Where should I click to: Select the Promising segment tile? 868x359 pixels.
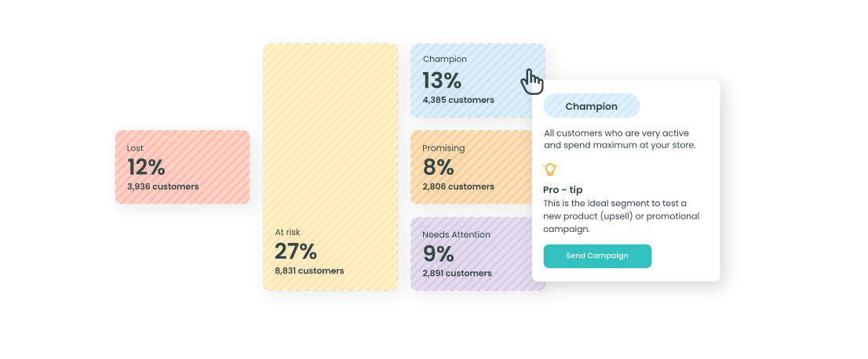(472, 167)
